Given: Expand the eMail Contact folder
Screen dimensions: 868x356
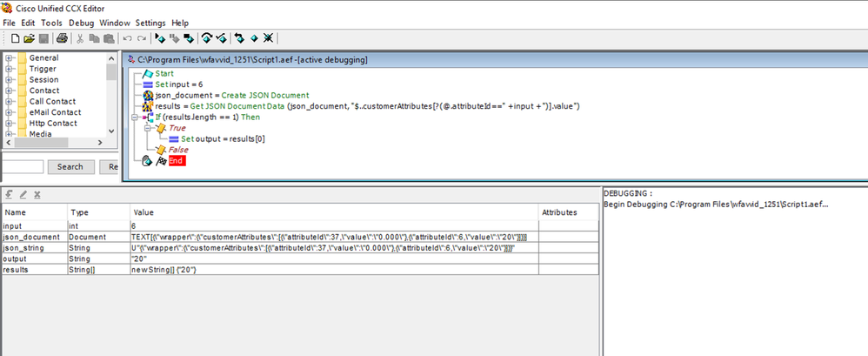Looking at the screenshot, I should (10, 112).
